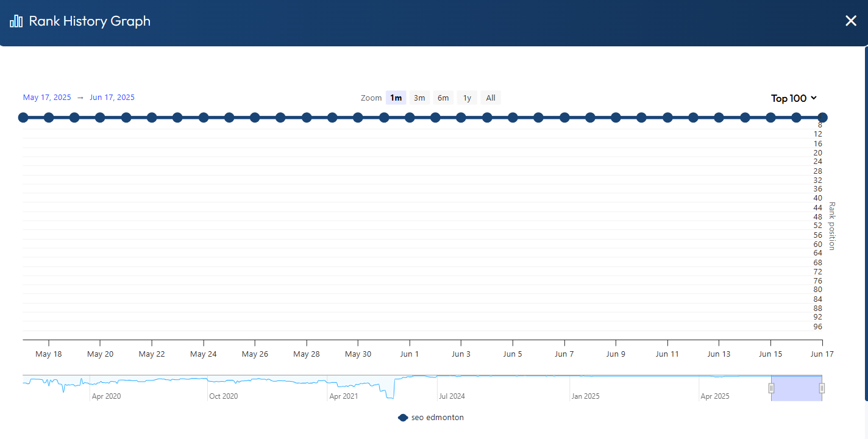
Task: Click the bar chart icon beside Rank History Graph
Action: (x=16, y=21)
